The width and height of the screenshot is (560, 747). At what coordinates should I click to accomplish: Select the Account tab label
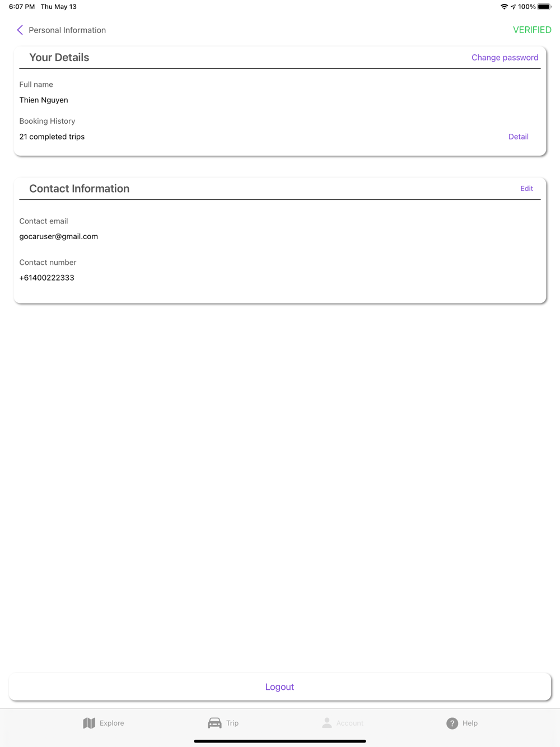click(350, 723)
